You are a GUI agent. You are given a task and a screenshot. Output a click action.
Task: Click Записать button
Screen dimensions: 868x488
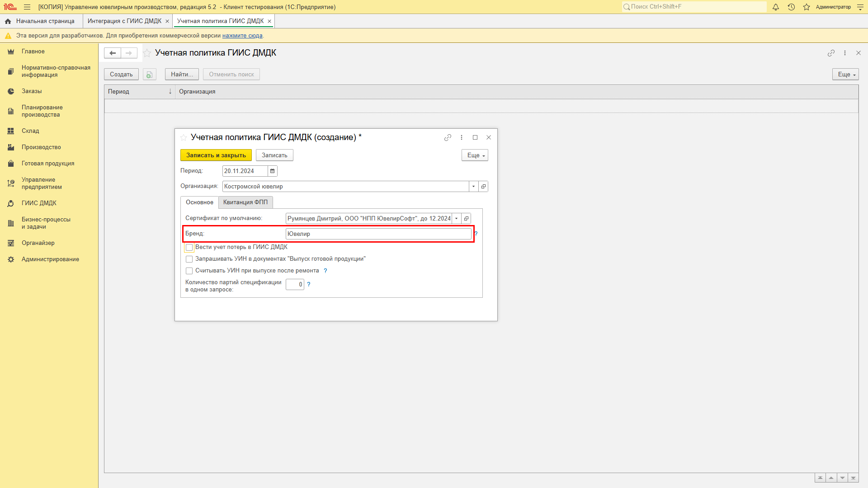(x=274, y=155)
